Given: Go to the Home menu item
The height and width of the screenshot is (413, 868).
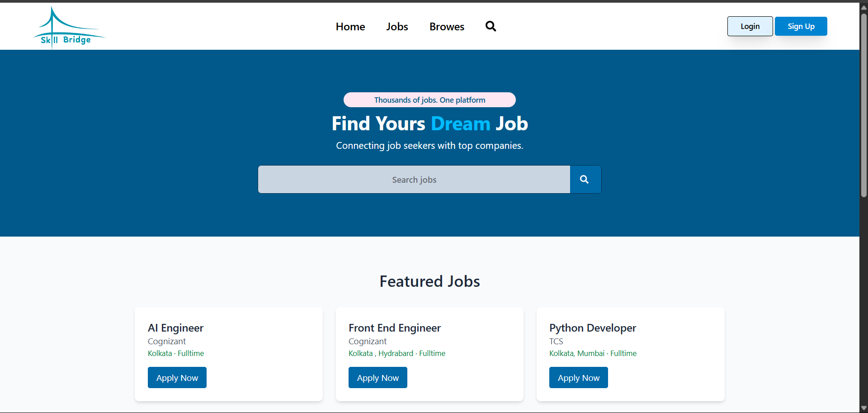Looking at the screenshot, I should pyautogui.click(x=350, y=27).
